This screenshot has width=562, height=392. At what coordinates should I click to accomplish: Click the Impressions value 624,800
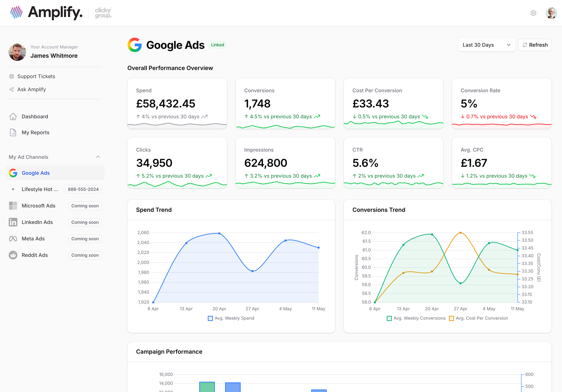[266, 163]
